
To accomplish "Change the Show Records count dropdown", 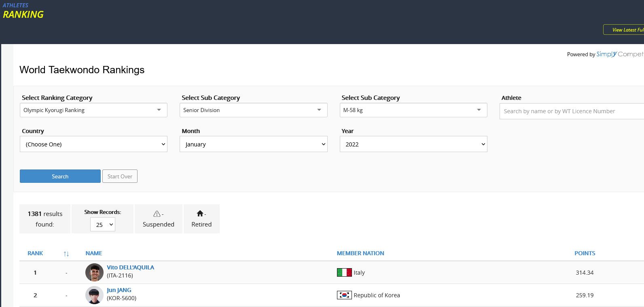I will (103, 224).
